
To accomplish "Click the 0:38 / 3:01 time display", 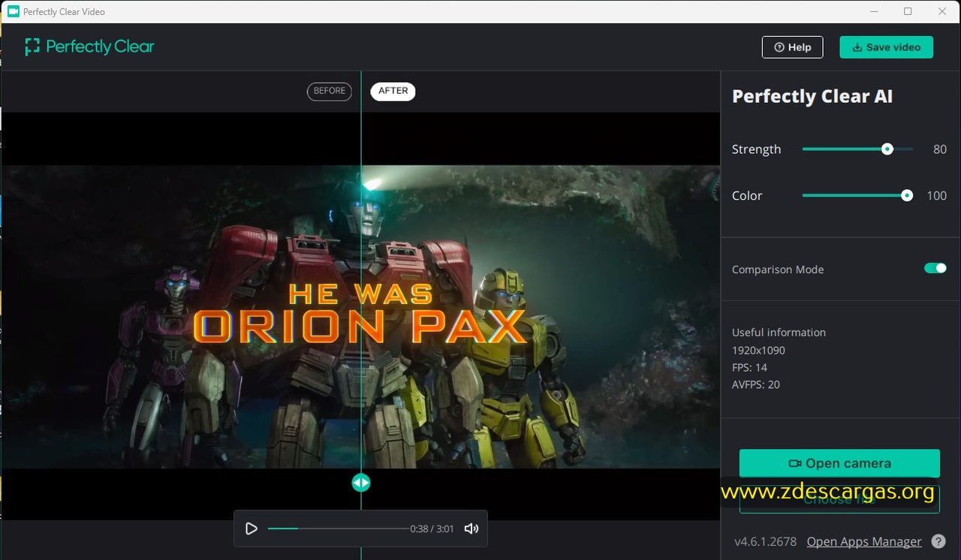I will [x=432, y=528].
